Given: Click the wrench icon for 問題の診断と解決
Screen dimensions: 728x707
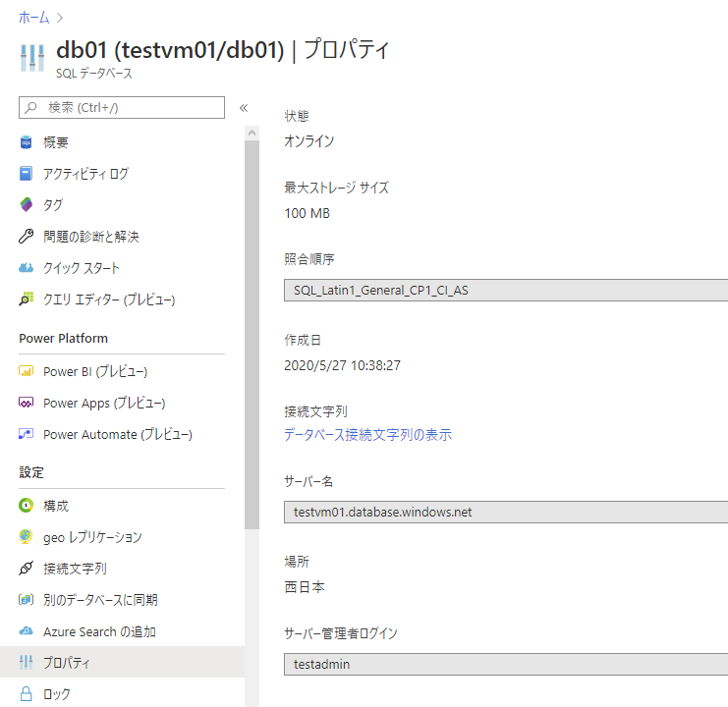Looking at the screenshot, I should tap(26, 236).
